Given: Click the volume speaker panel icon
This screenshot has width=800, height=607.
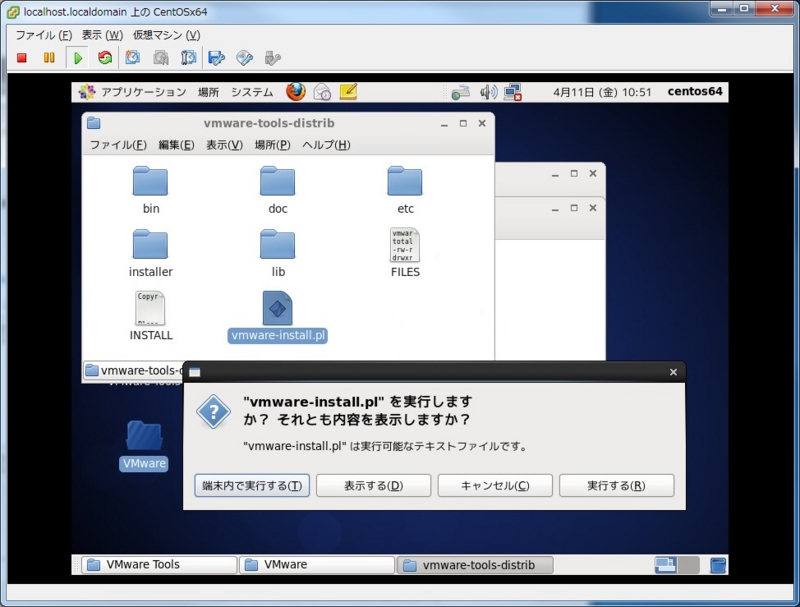Looking at the screenshot, I should [488, 92].
